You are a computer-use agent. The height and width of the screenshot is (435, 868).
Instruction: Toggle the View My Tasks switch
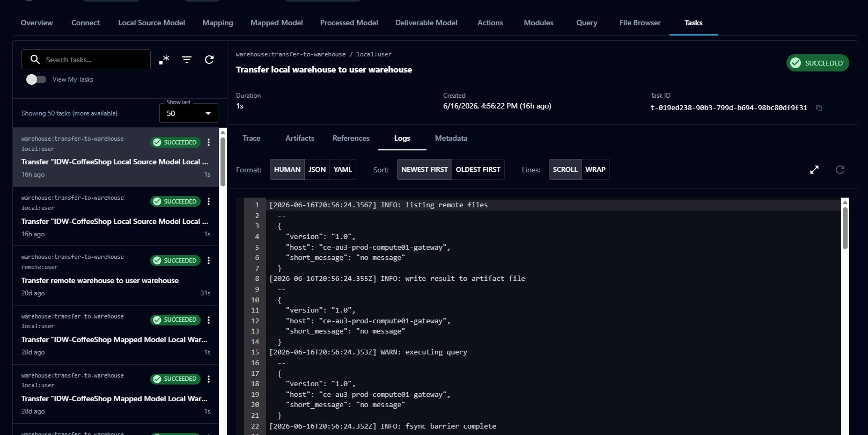pyautogui.click(x=36, y=79)
